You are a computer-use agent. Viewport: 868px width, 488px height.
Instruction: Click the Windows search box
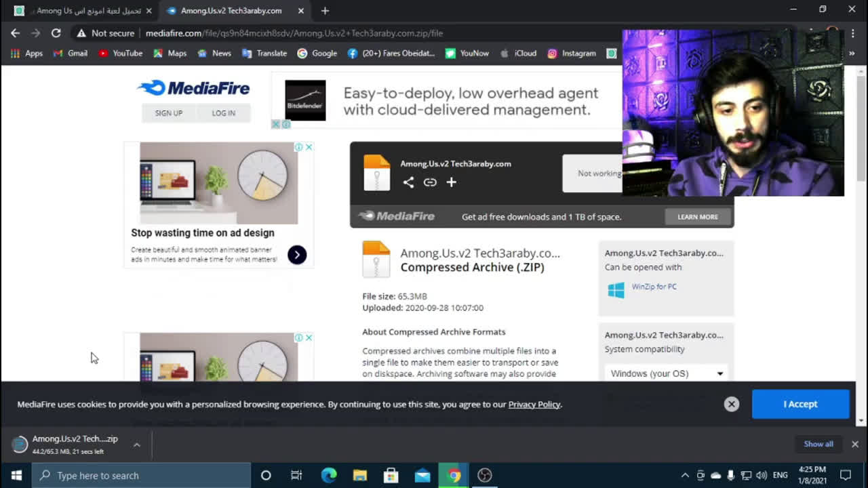click(x=141, y=475)
